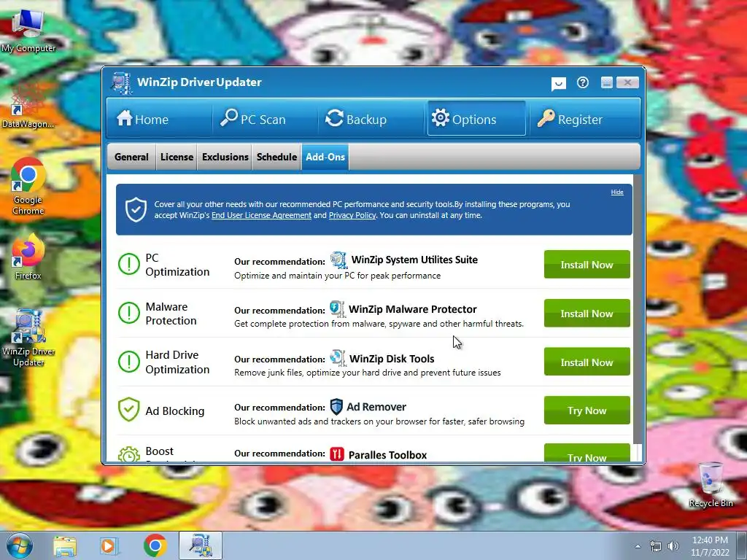This screenshot has height=560, width=747.
Task: Try Paralles Toolbox now
Action: [x=587, y=453]
